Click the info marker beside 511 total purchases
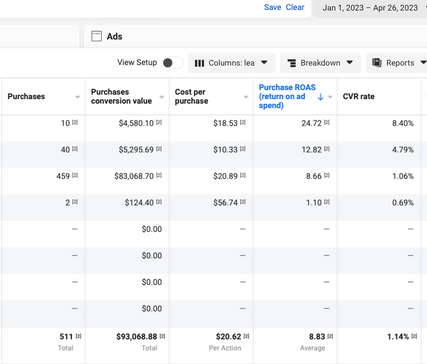The image size is (427, 364). [x=78, y=336]
